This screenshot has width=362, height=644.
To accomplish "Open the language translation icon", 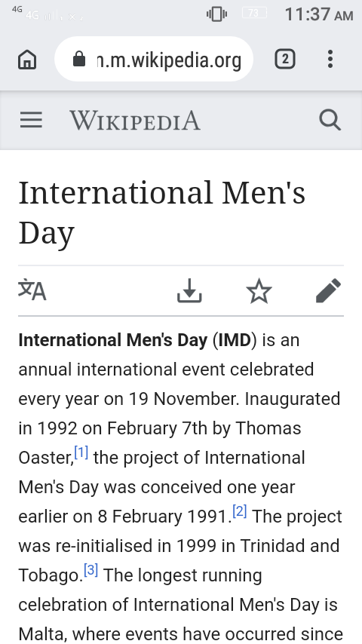I will pyautogui.click(x=32, y=290).
